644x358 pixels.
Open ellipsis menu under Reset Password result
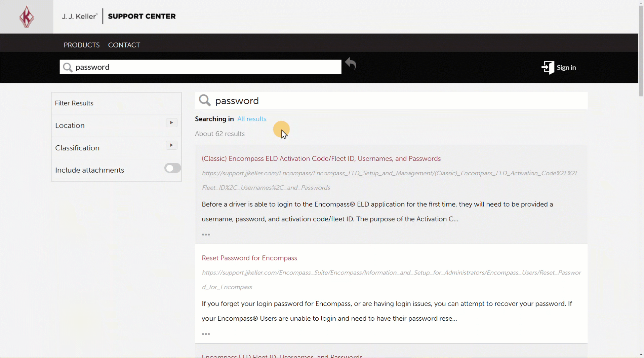(x=206, y=334)
